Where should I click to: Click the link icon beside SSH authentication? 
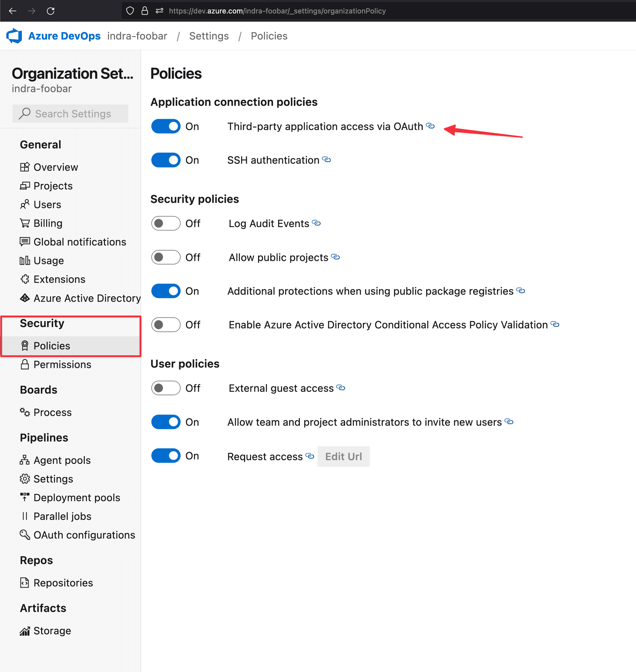click(x=327, y=159)
